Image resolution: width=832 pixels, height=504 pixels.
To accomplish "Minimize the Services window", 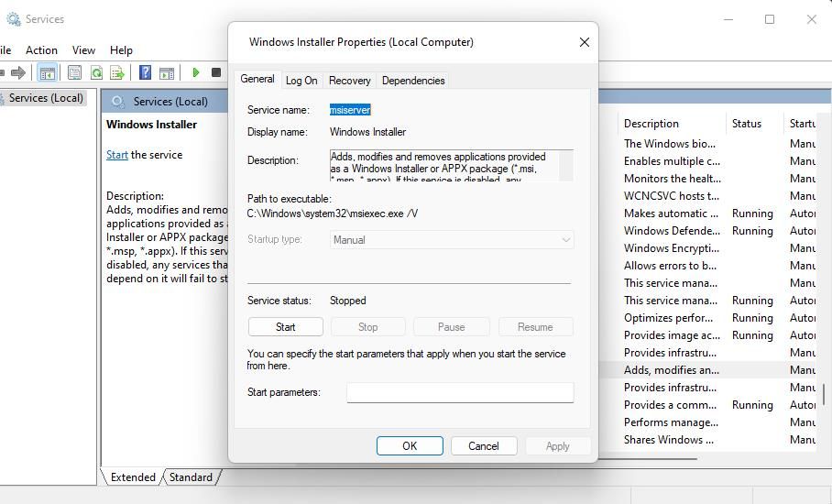I will 728,19.
